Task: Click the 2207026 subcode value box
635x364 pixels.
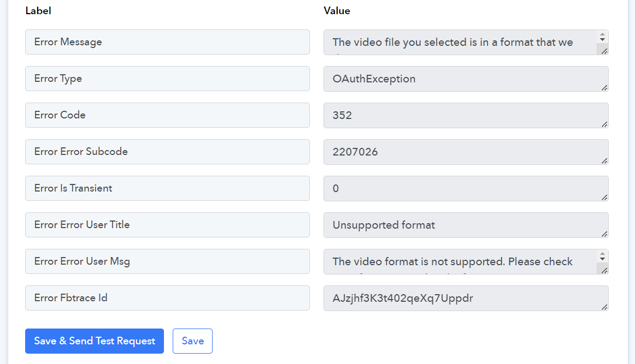Action: tap(466, 152)
